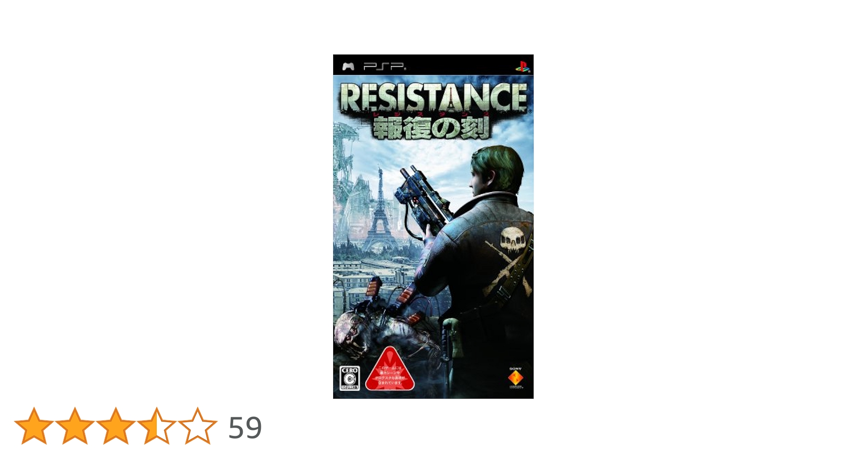Screen dimensions: 868x454
Task: Click the PSP logo on cover
Action: point(384,67)
